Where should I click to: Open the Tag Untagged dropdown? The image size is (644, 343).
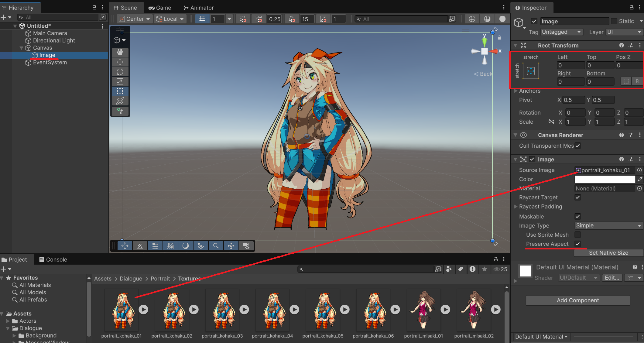(x=561, y=32)
